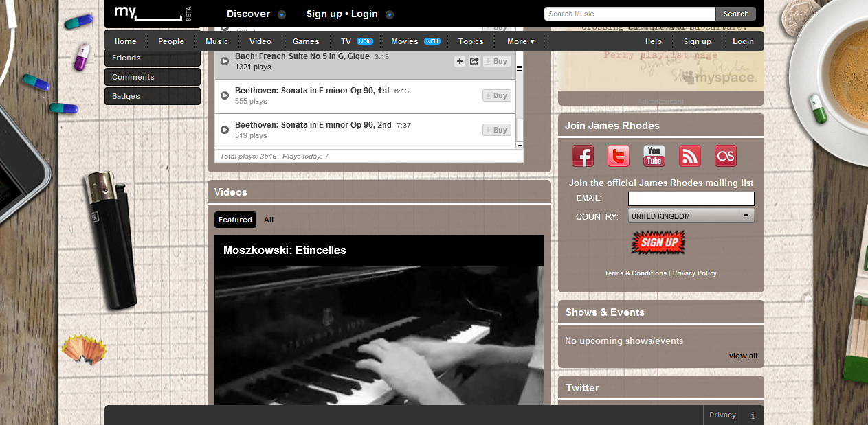Screen dimensions: 868x425
Task: Play Beethoven Sonata Op 90, 1st
Action: pos(225,95)
